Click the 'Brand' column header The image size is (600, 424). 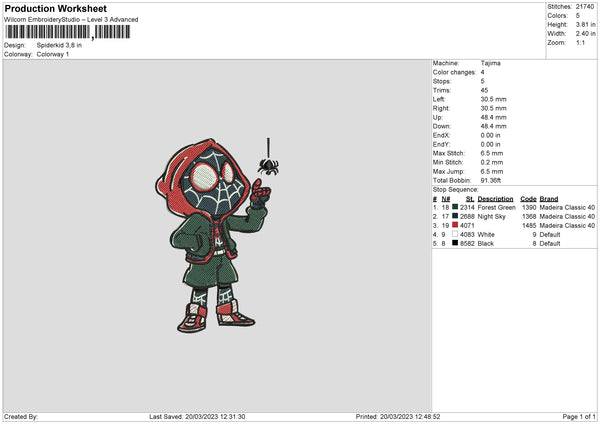click(x=549, y=199)
